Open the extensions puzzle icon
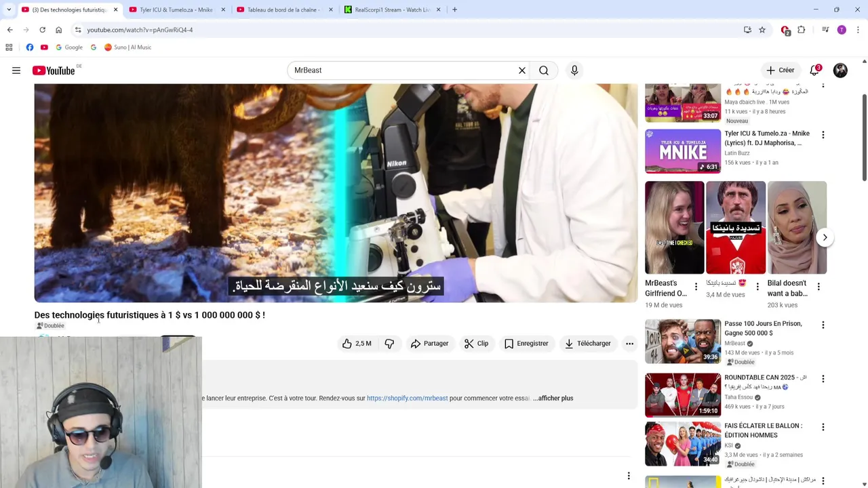The width and height of the screenshot is (868, 488). 802,30
